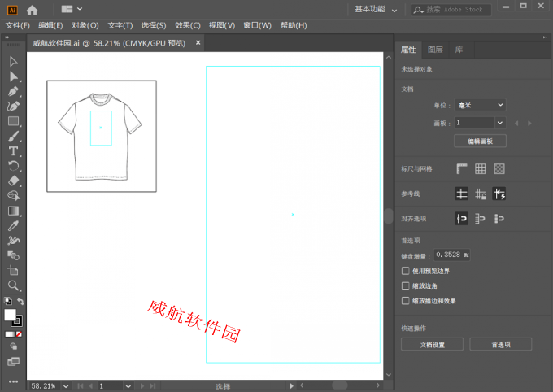Switch to the 图层 tab
The width and height of the screenshot is (553, 392).
(435, 50)
